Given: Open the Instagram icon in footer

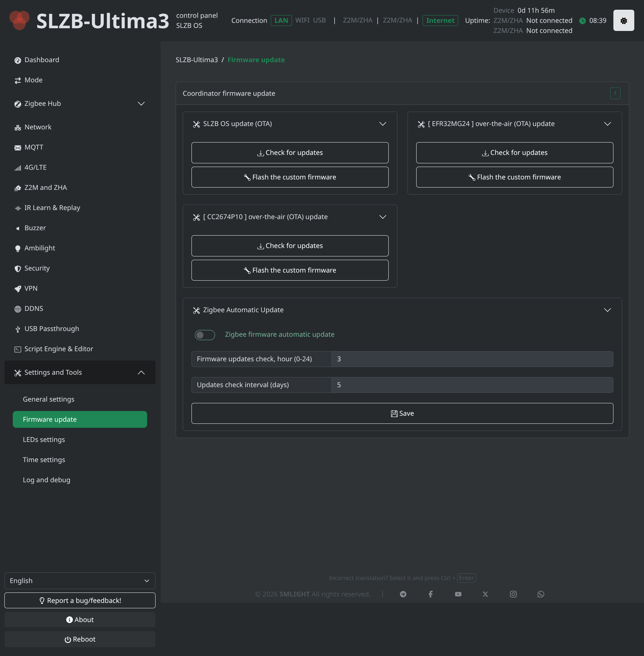Looking at the screenshot, I should (x=513, y=594).
